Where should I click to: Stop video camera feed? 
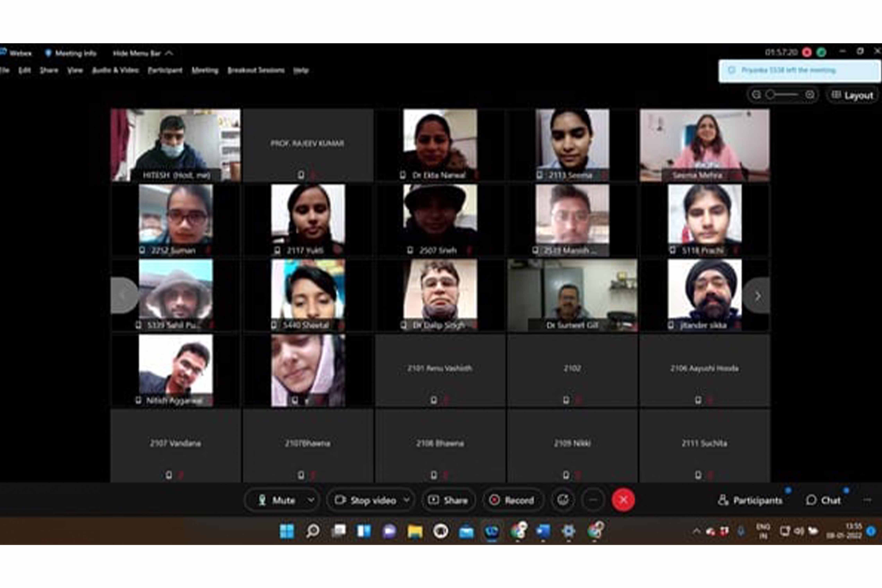point(366,500)
